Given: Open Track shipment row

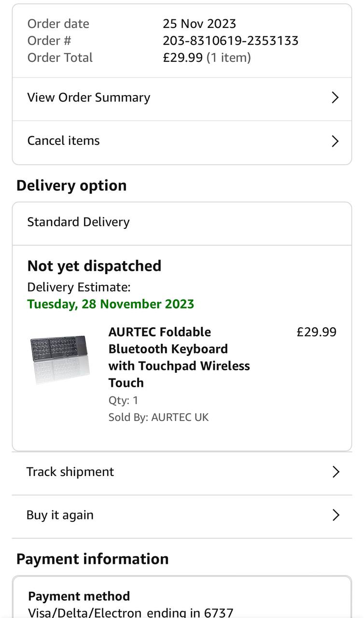Looking at the screenshot, I should coord(70,472).
